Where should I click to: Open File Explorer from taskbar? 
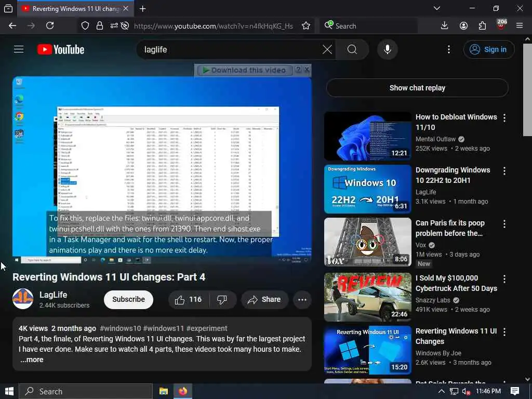click(x=164, y=391)
